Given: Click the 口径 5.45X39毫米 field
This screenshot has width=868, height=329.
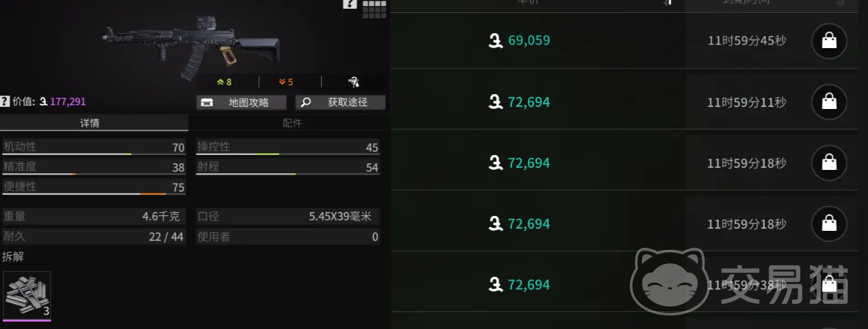Looking at the screenshot, I should [x=288, y=217].
